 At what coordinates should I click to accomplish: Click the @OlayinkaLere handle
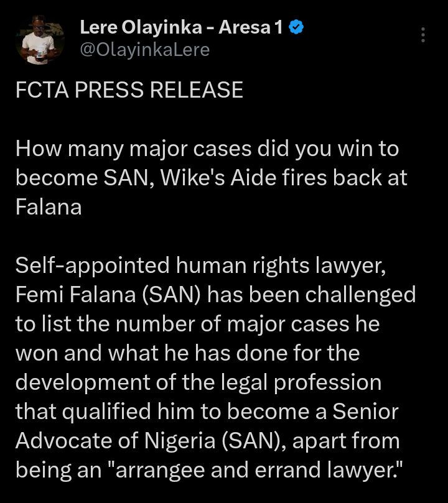(145, 50)
